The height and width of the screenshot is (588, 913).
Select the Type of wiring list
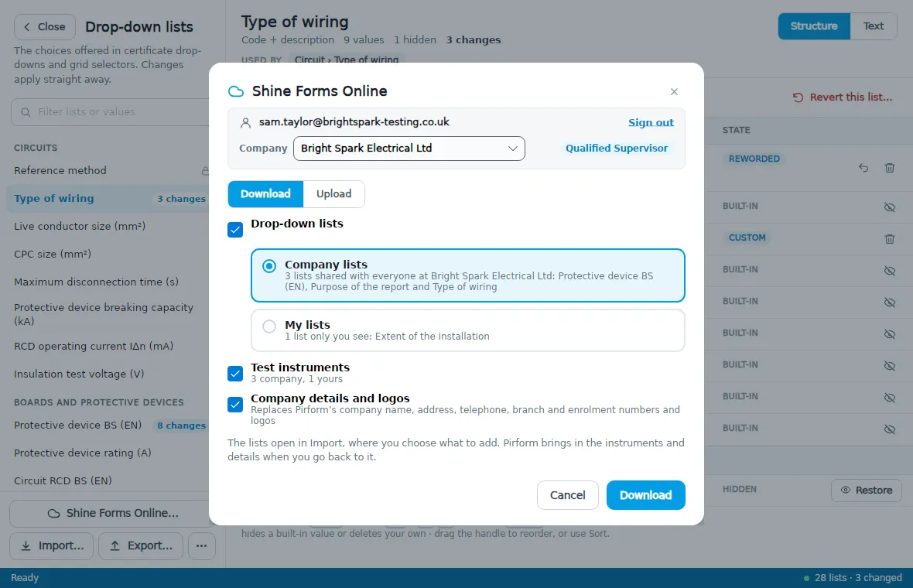pyautogui.click(x=108, y=199)
